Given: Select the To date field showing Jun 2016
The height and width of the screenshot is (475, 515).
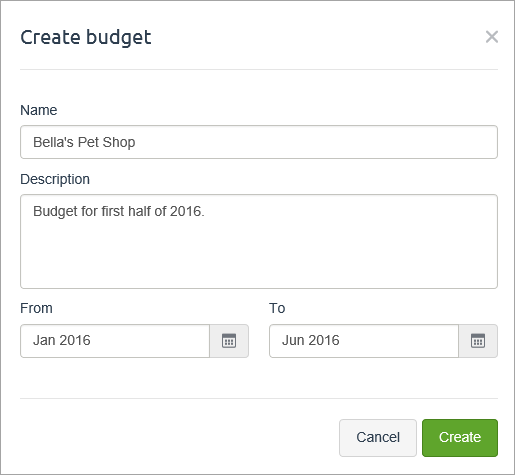Looking at the screenshot, I should [x=364, y=341].
